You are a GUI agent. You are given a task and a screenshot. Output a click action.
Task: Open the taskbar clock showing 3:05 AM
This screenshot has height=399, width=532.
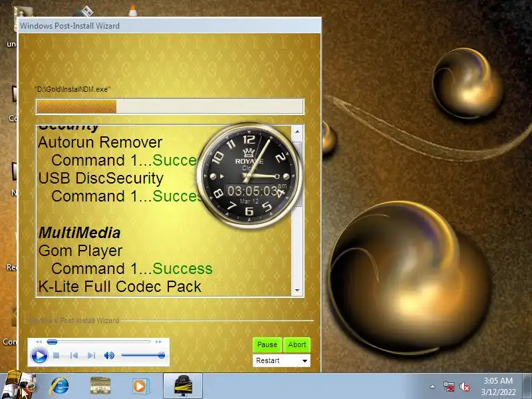tap(498, 386)
